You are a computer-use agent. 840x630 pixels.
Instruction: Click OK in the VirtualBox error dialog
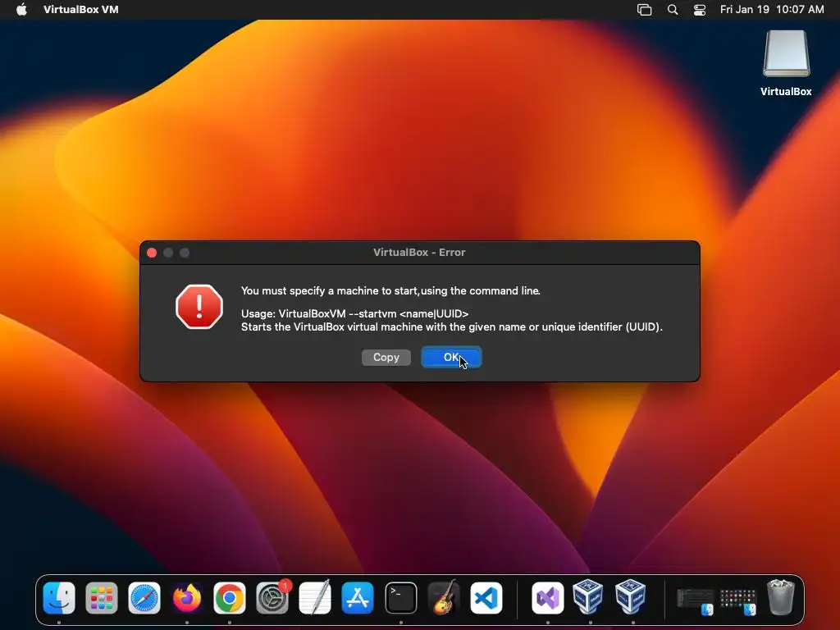click(451, 358)
